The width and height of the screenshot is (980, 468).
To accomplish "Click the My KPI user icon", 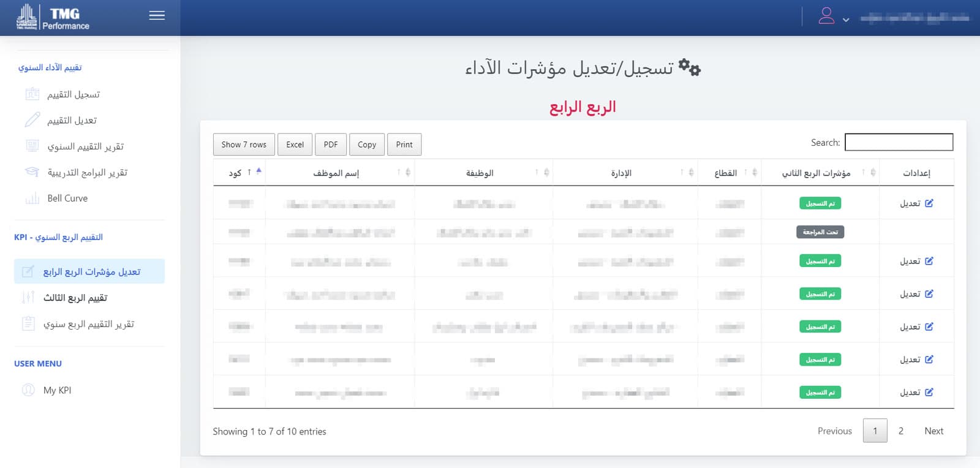I will pos(28,390).
